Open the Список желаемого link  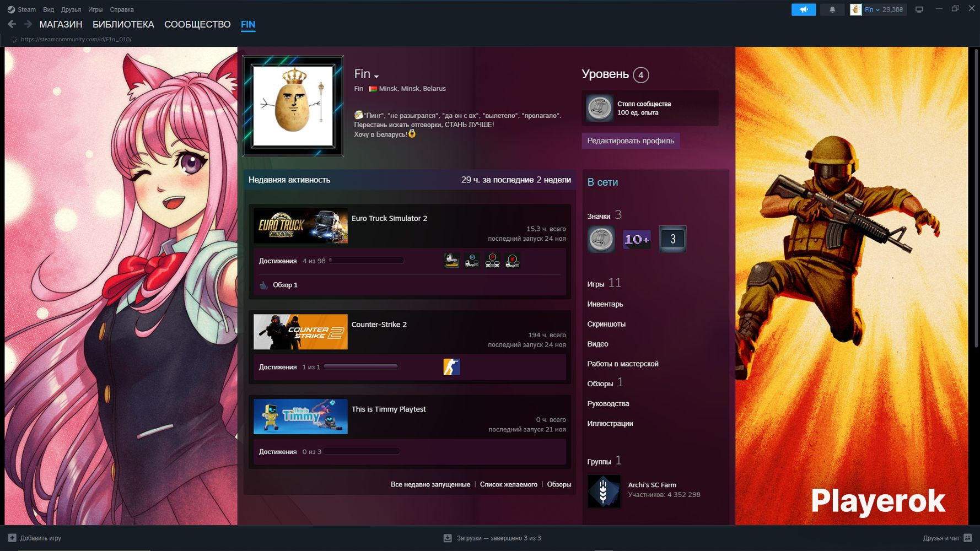pos(509,484)
